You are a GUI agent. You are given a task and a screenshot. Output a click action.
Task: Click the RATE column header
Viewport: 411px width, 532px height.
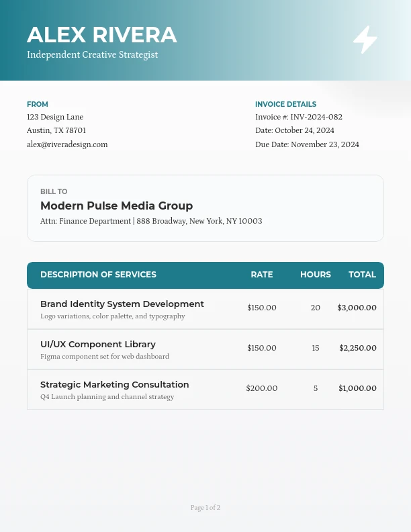pyautogui.click(x=262, y=275)
